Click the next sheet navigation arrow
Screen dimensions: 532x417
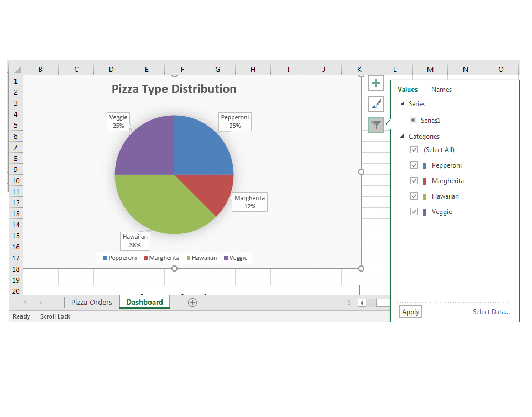[41, 302]
